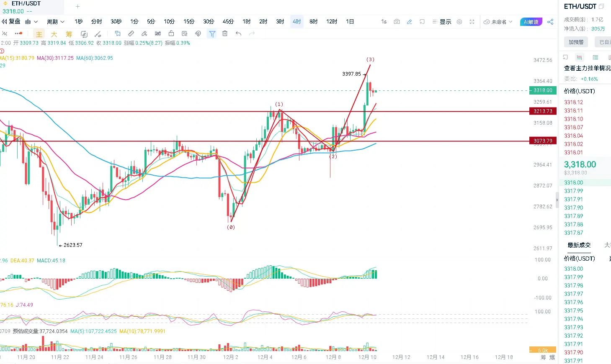Select the bookmark drawing collection icon
Image resolution: width=611 pixels, height=364 pixels.
pos(118,33)
